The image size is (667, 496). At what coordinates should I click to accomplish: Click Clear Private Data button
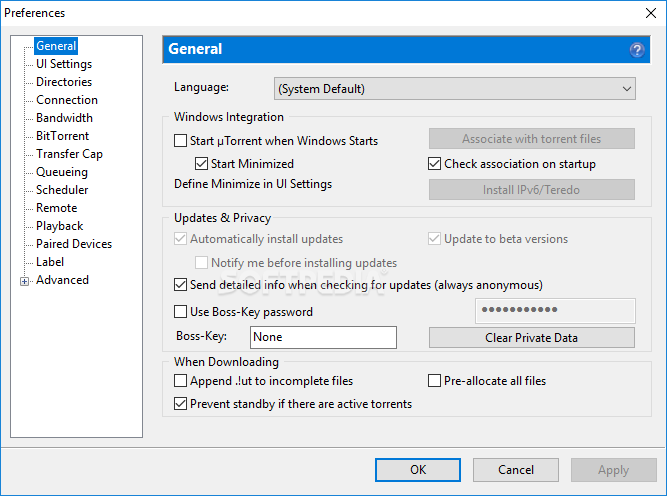[532, 338]
